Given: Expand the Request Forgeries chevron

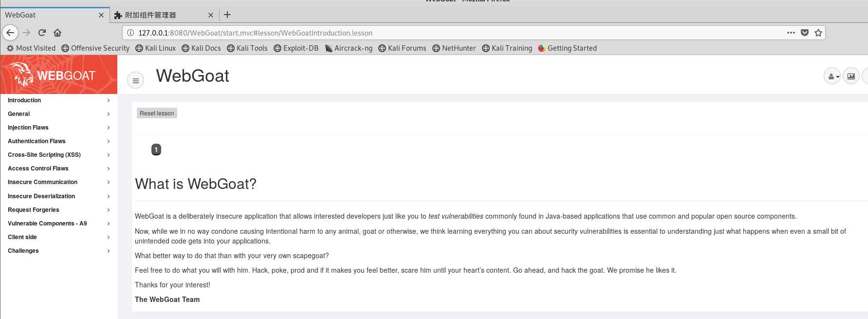Looking at the screenshot, I should tap(109, 210).
